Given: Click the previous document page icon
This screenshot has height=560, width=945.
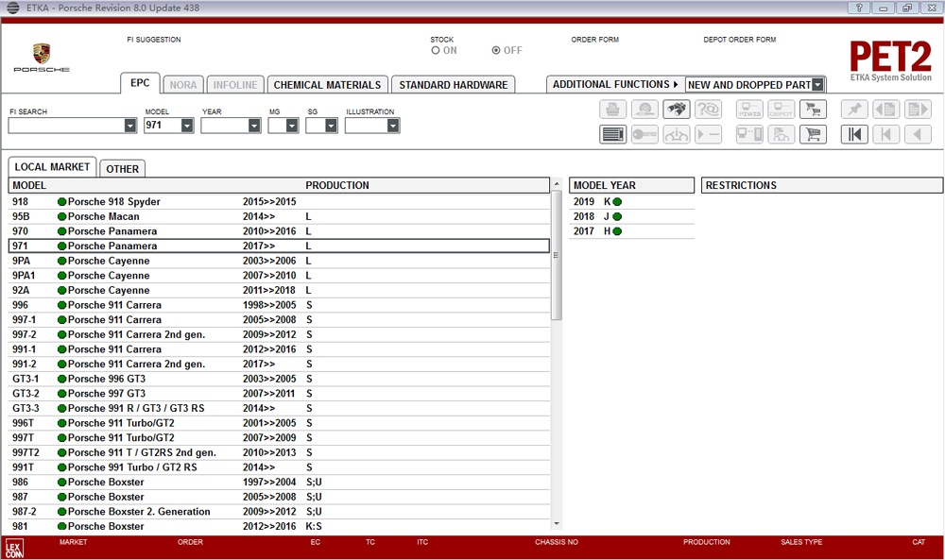Looking at the screenshot, I should tap(886, 110).
